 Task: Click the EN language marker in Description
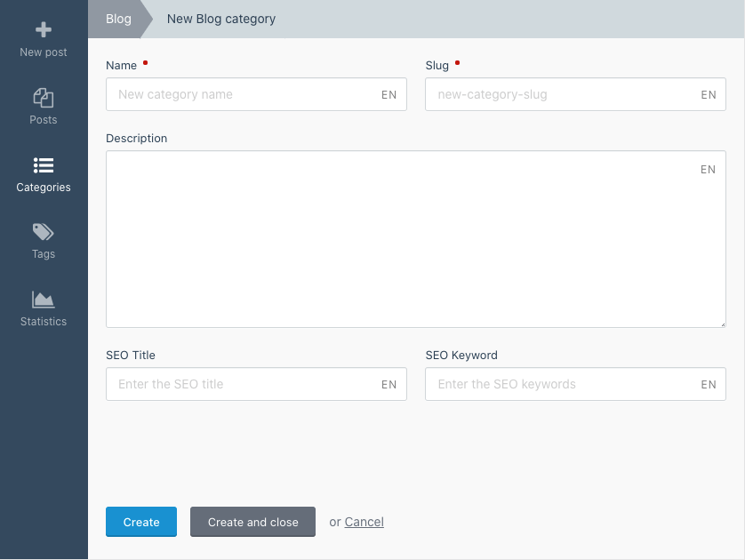708,170
